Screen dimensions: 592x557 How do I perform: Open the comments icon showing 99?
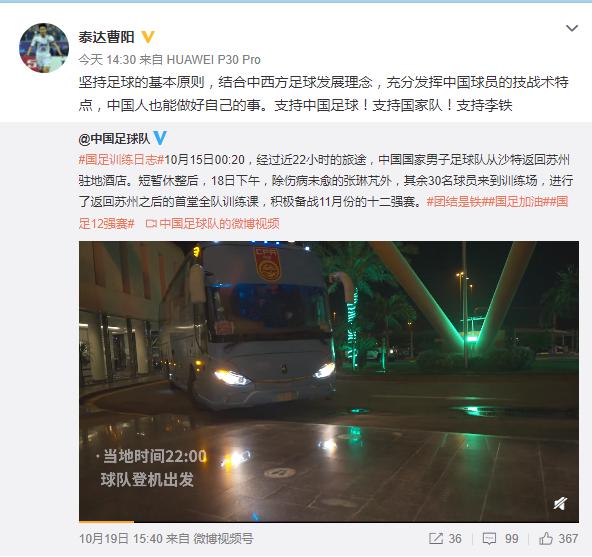click(500, 538)
